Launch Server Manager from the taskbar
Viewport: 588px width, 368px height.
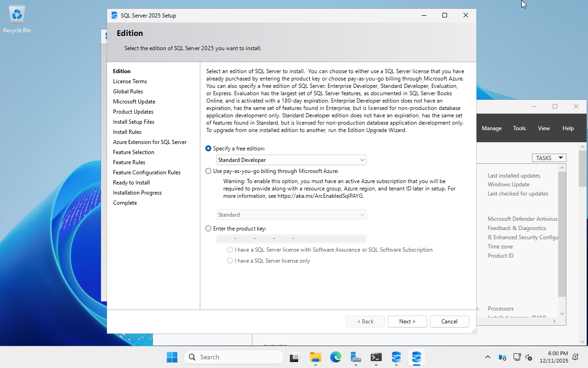click(x=355, y=357)
